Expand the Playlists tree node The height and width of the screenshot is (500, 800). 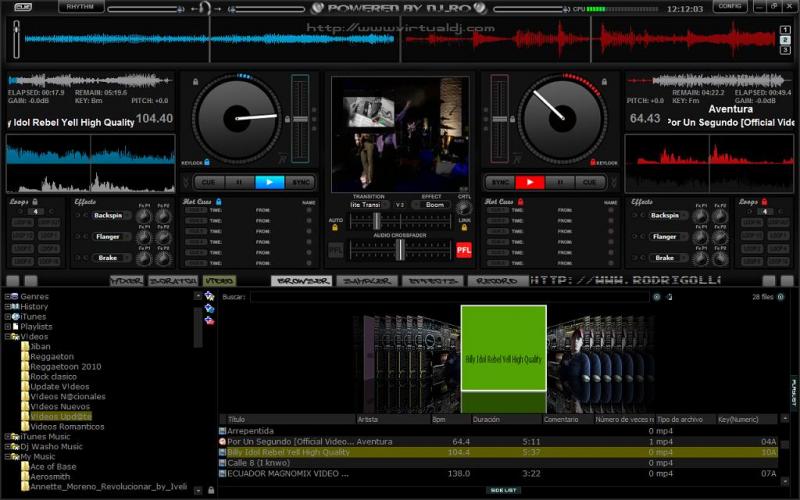tap(7, 327)
